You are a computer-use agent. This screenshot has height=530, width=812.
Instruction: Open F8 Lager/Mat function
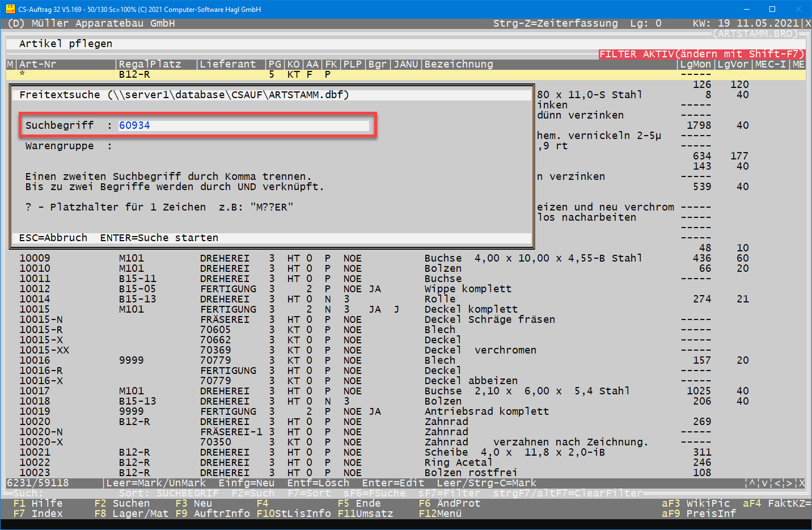coord(131,514)
